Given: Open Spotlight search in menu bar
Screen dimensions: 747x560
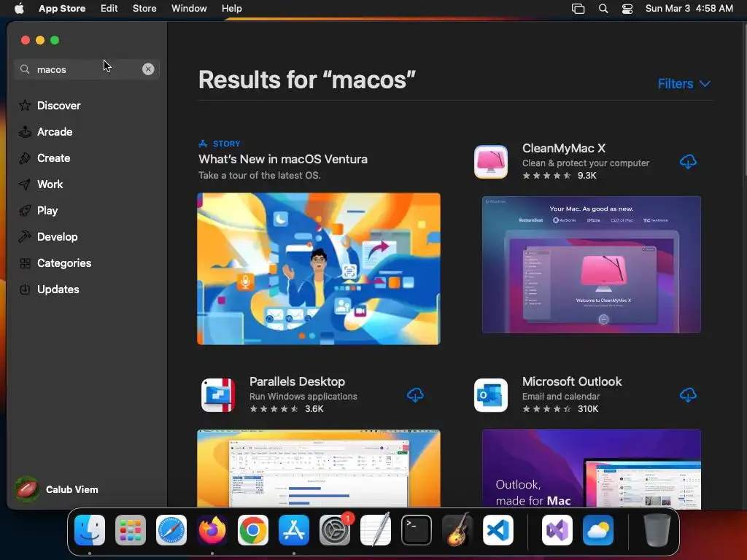Looking at the screenshot, I should (603, 9).
